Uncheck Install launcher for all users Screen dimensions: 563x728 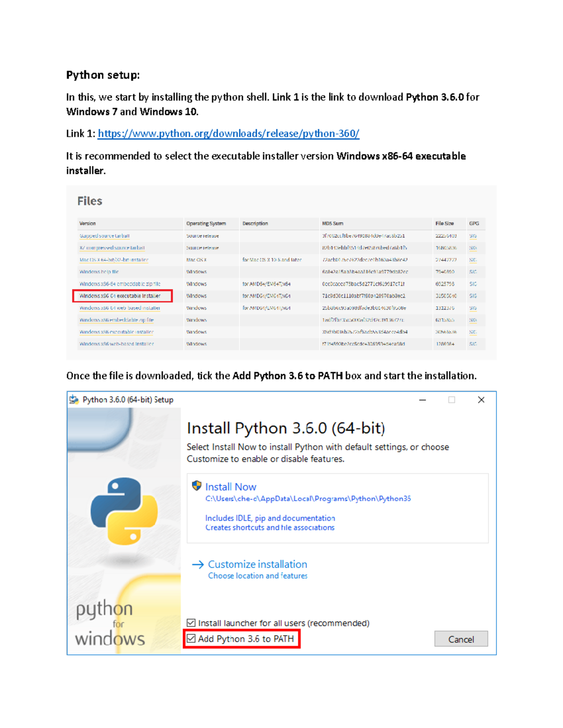191,623
